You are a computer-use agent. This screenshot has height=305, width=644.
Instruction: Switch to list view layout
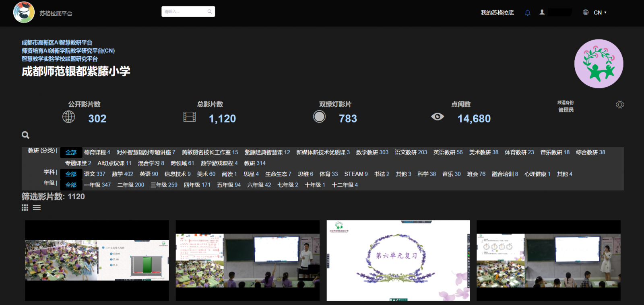click(37, 208)
